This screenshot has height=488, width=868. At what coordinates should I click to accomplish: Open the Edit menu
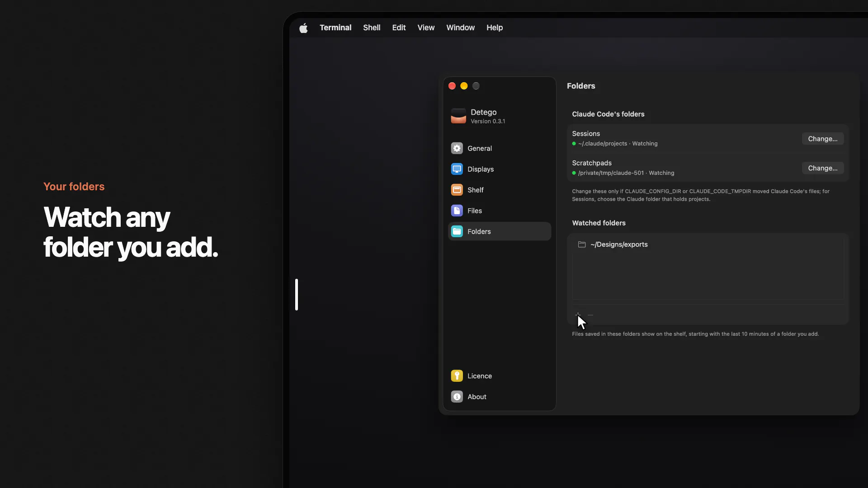399,28
